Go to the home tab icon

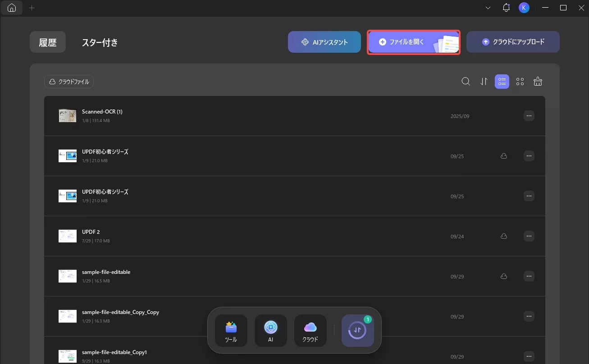point(12,8)
